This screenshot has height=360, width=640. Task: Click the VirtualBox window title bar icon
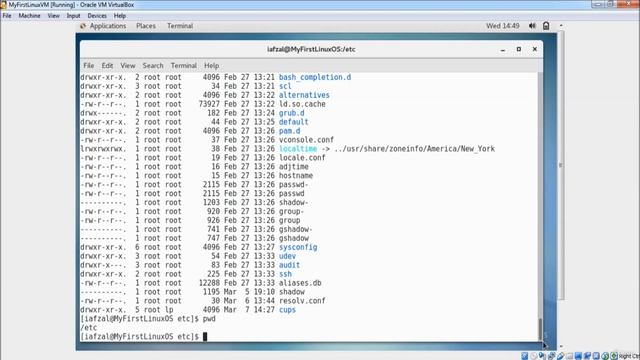click(4, 5)
